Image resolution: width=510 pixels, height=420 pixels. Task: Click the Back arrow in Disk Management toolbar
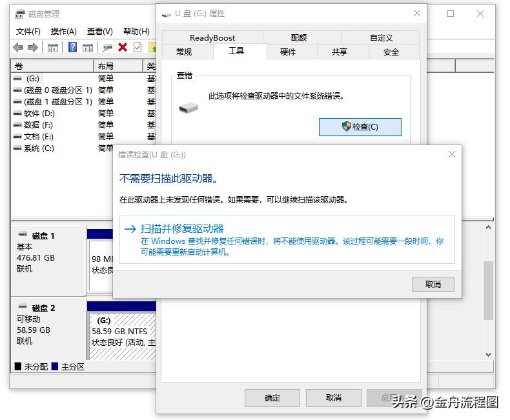[18, 48]
